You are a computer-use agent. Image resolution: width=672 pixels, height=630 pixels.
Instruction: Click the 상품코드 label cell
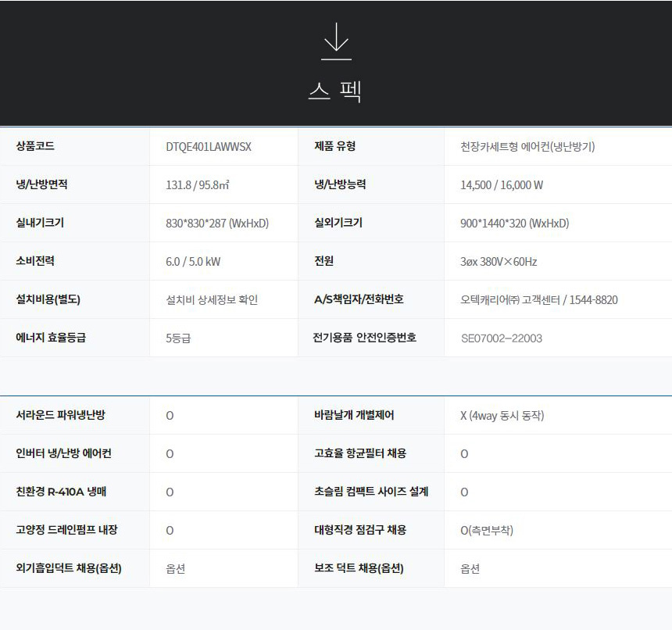[x=35, y=146]
